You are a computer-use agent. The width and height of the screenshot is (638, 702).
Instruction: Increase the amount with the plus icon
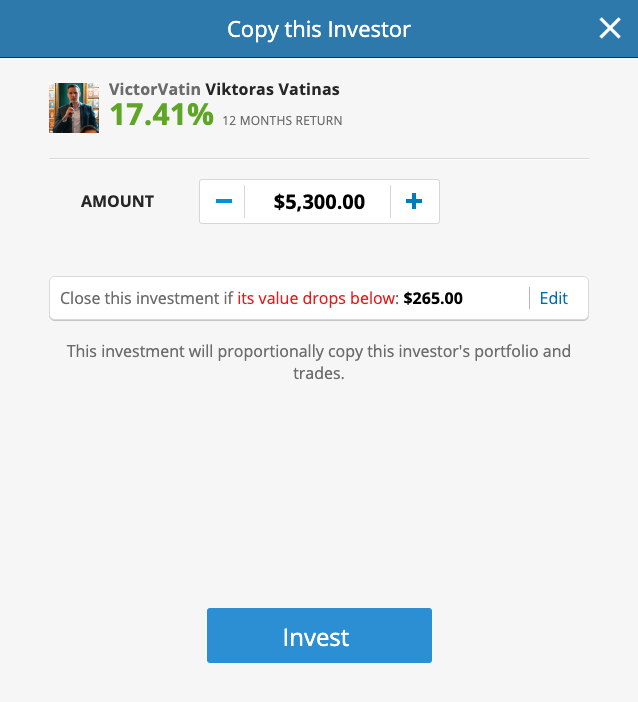pyautogui.click(x=414, y=202)
